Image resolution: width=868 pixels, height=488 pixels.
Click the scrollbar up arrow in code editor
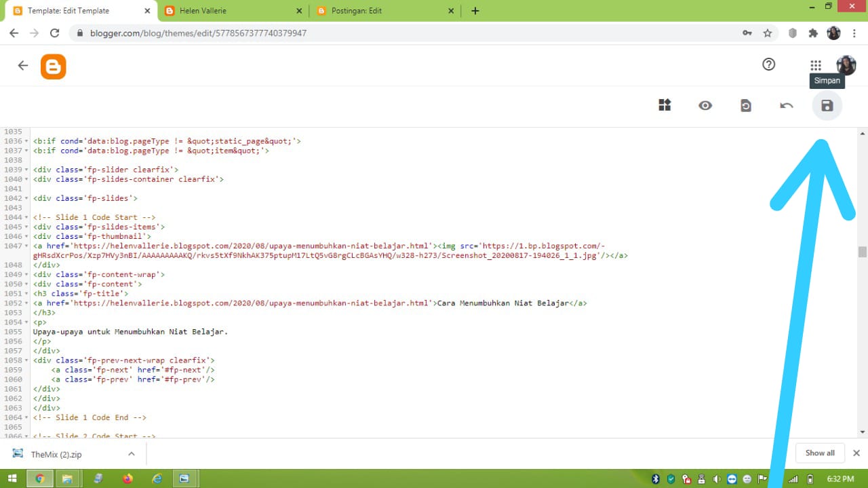pyautogui.click(x=863, y=132)
